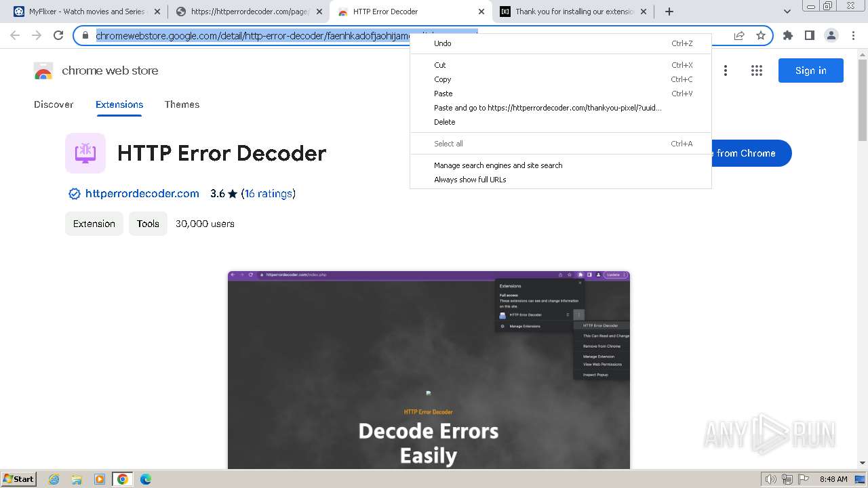Reload the page with the refresh icon
This screenshot has height=488, width=868.
tap(58, 35)
